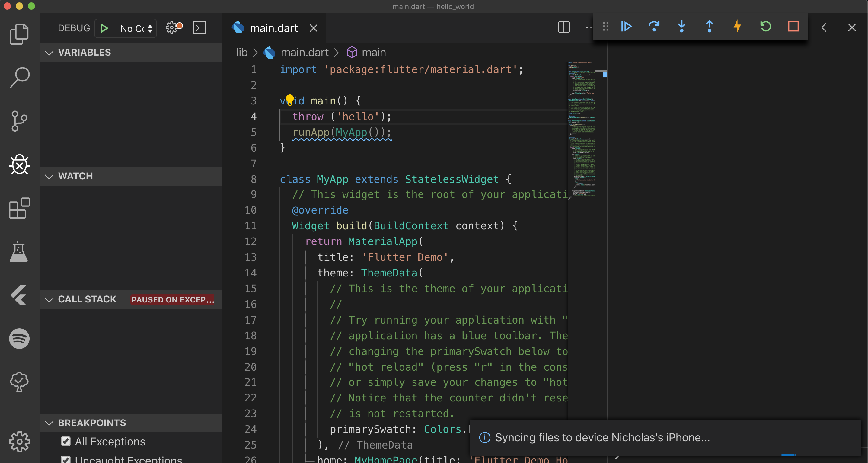Image resolution: width=868 pixels, height=463 pixels.
Task: Start debugging with the green play button
Action: coord(104,28)
